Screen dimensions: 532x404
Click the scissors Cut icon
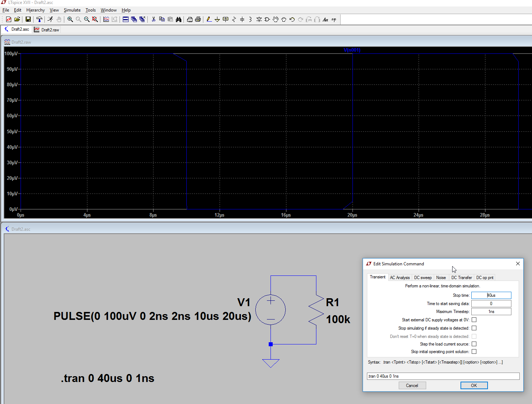pos(153,19)
